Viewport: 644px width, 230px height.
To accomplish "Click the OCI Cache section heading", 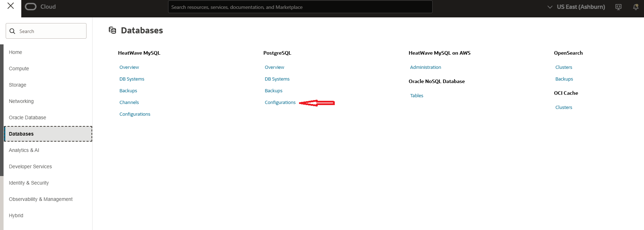I will pos(566,93).
